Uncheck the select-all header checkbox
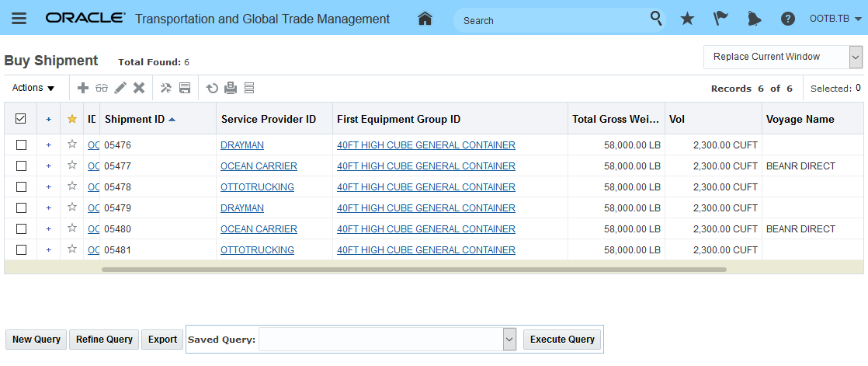 coord(21,119)
